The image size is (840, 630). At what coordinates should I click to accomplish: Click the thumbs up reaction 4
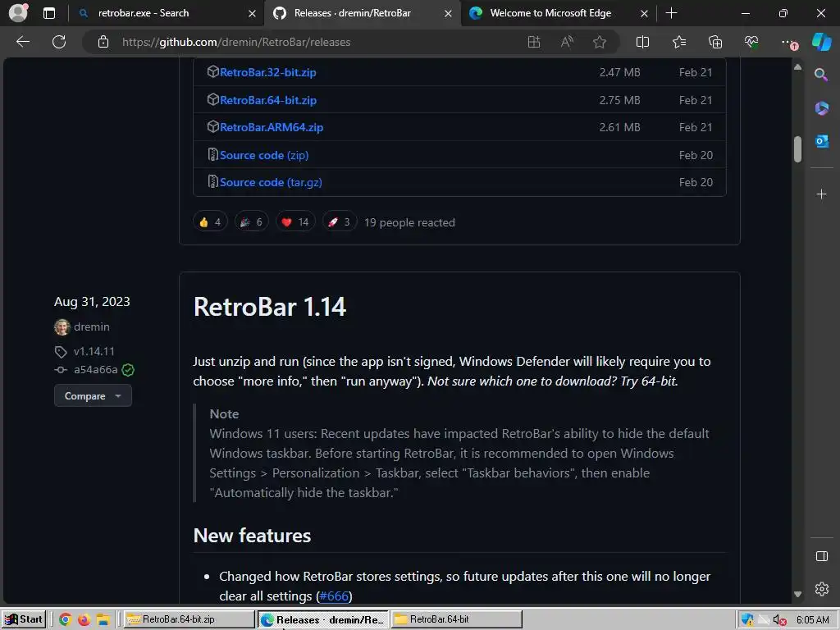click(210, 222)
